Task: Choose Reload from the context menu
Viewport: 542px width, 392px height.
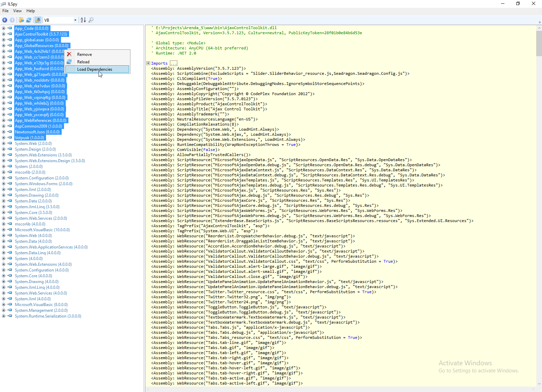Action: pyautogui.click(x=97, y=62)
